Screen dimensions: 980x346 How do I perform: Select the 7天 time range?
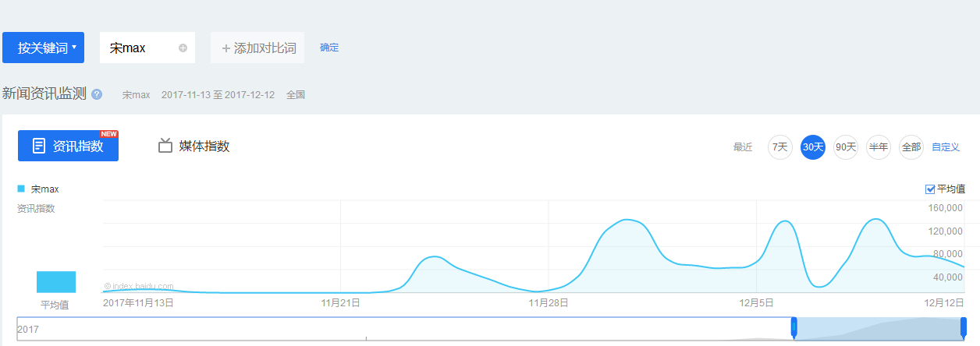pyautogui.click(x=780, y=147)
